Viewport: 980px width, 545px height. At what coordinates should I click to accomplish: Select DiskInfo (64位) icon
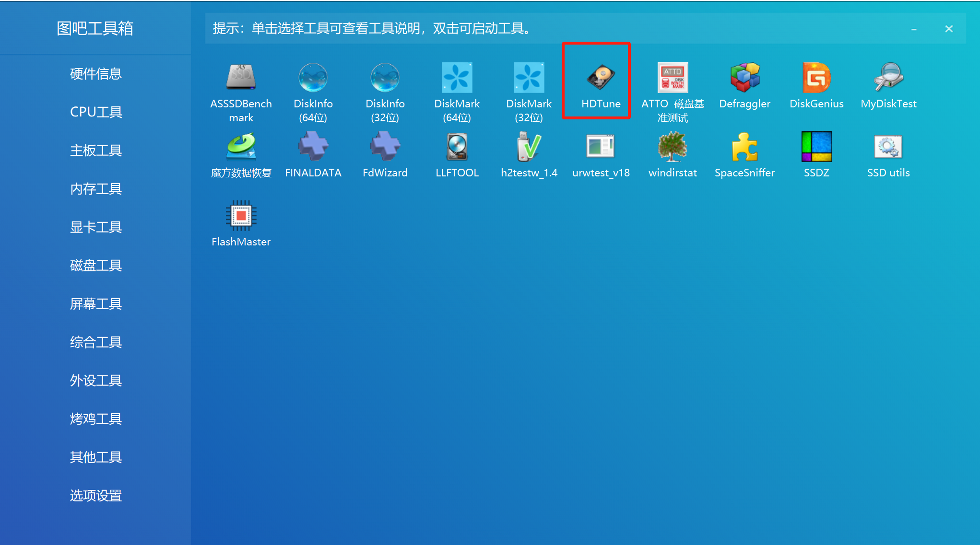tap(313, 78)
